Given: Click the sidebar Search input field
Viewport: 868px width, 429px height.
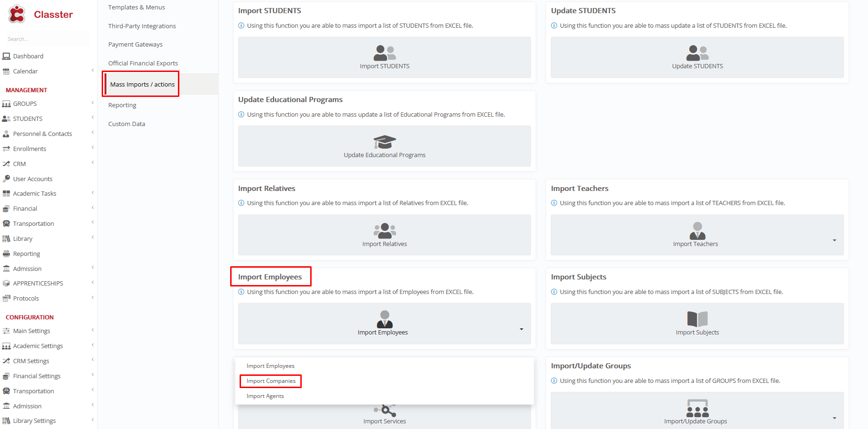Looking at the screenshot, I should [x=46, y=39].
